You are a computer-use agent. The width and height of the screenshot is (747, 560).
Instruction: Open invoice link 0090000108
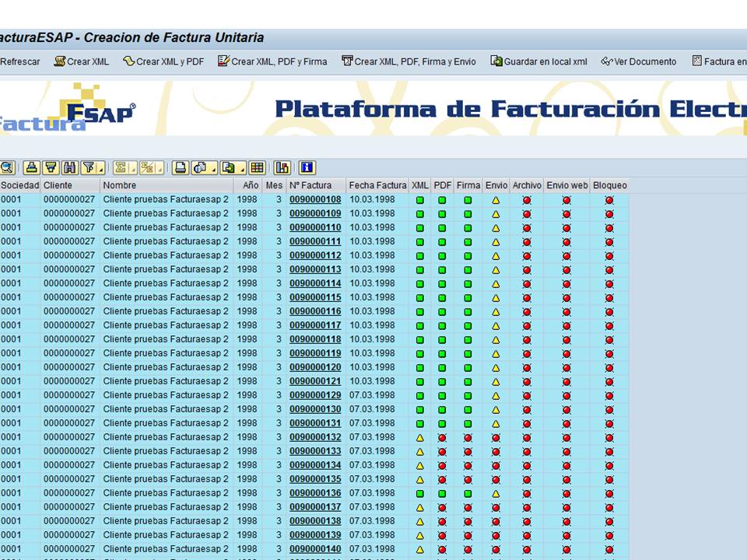(315, 200)
